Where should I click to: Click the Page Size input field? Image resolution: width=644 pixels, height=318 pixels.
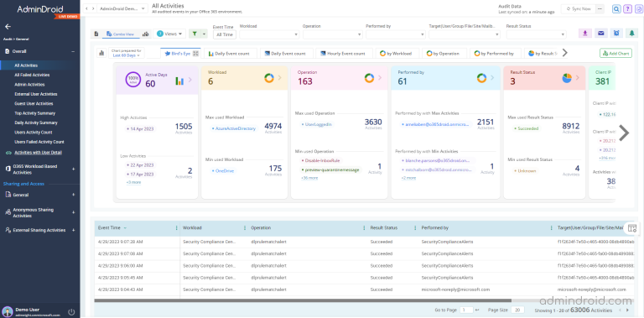point(518,310)
